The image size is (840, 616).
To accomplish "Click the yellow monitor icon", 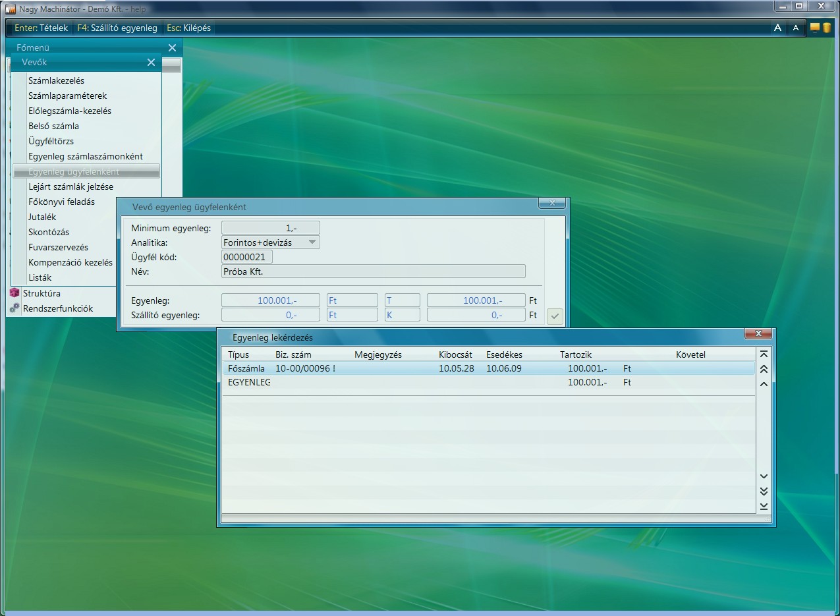I will [815, 28].
